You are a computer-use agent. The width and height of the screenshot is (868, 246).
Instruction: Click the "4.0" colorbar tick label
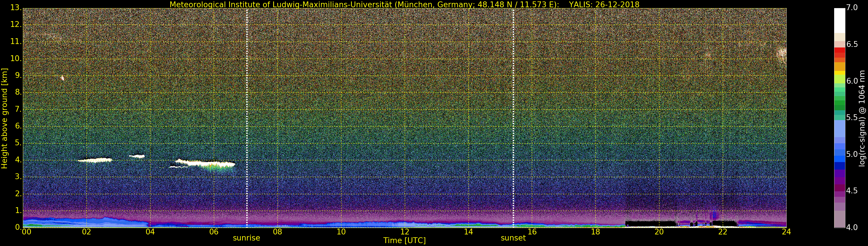(852, 227)
